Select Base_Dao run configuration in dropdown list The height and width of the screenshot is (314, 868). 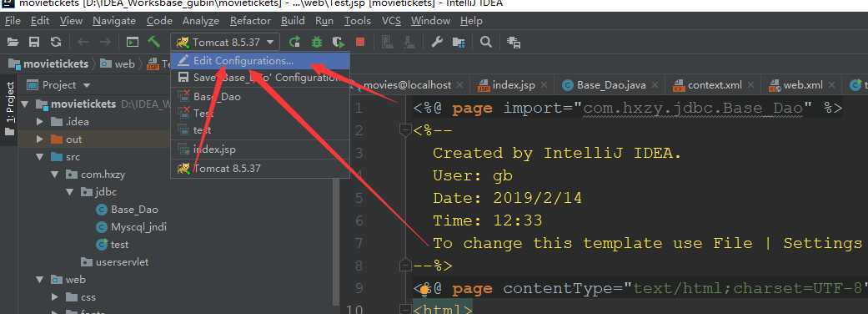pos(261,97)
